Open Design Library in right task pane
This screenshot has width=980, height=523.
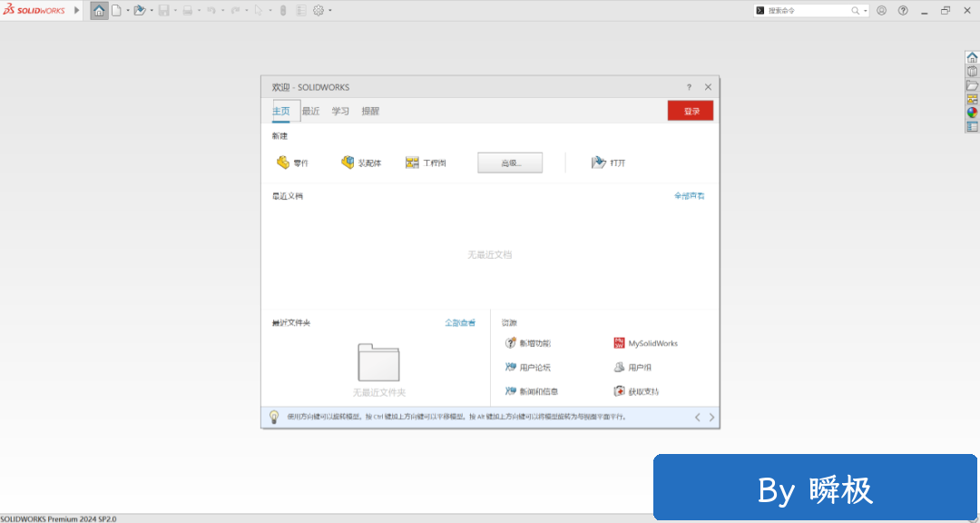972,72
